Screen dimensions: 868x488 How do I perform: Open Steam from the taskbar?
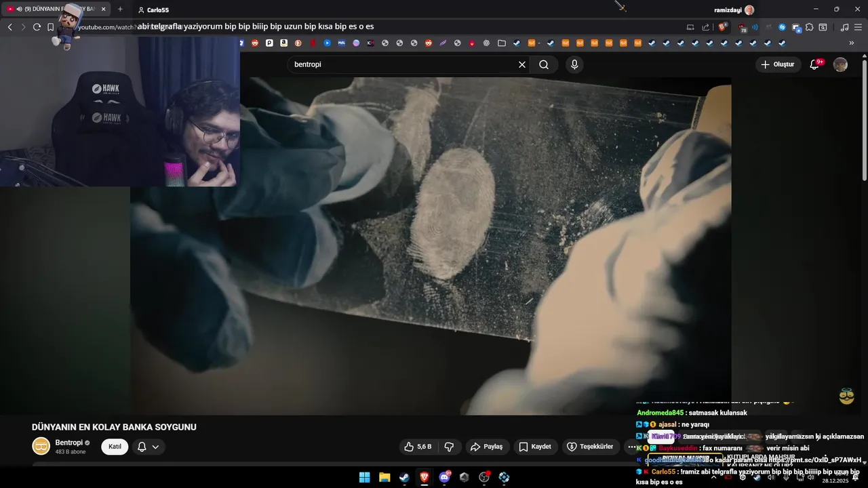404,477
